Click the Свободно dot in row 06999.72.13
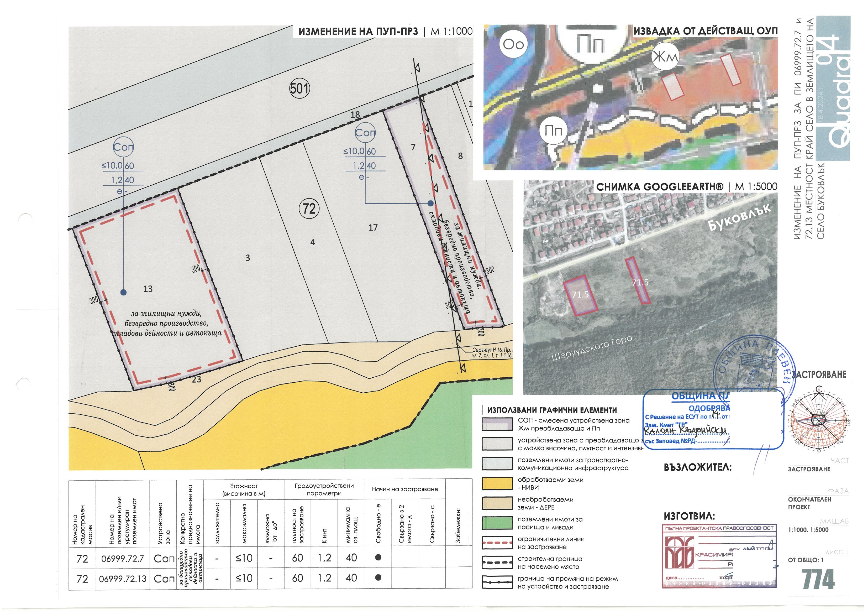The height and width of the screenshot is (614, 868). click(x=378, y=578)
